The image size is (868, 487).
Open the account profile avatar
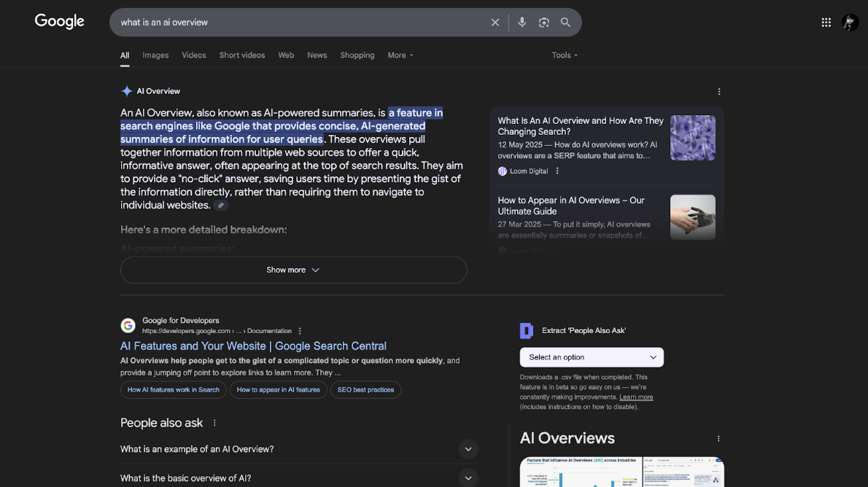pyautogui.click(x=850, y=22)
